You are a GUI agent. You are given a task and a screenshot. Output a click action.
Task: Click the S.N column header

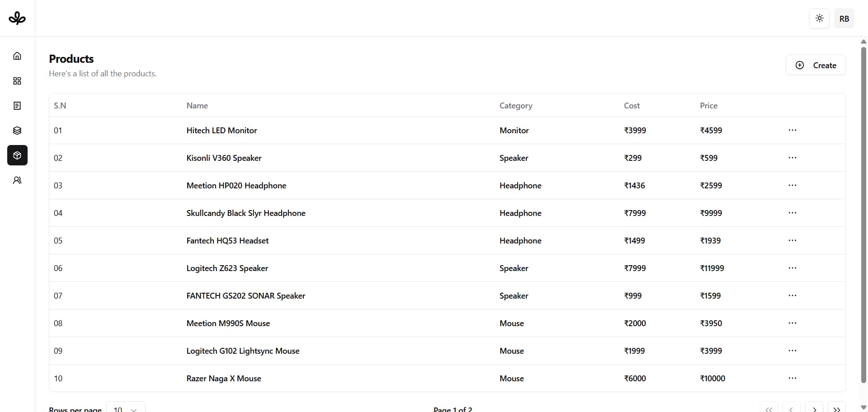tap(60, 106)
